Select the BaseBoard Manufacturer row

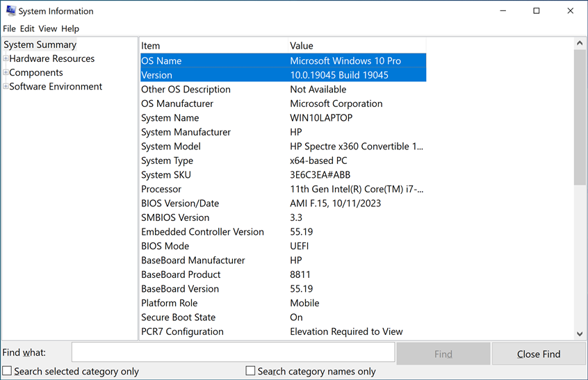coord(283,260)
